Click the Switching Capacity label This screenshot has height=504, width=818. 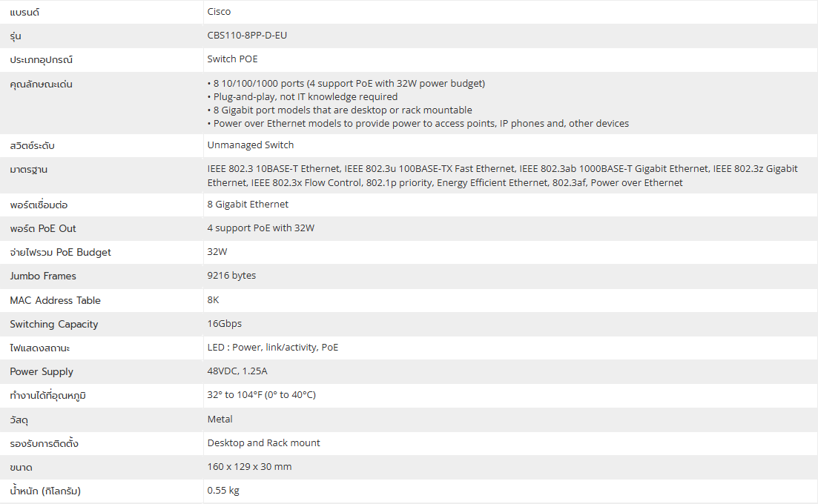(x=53, y=324)
